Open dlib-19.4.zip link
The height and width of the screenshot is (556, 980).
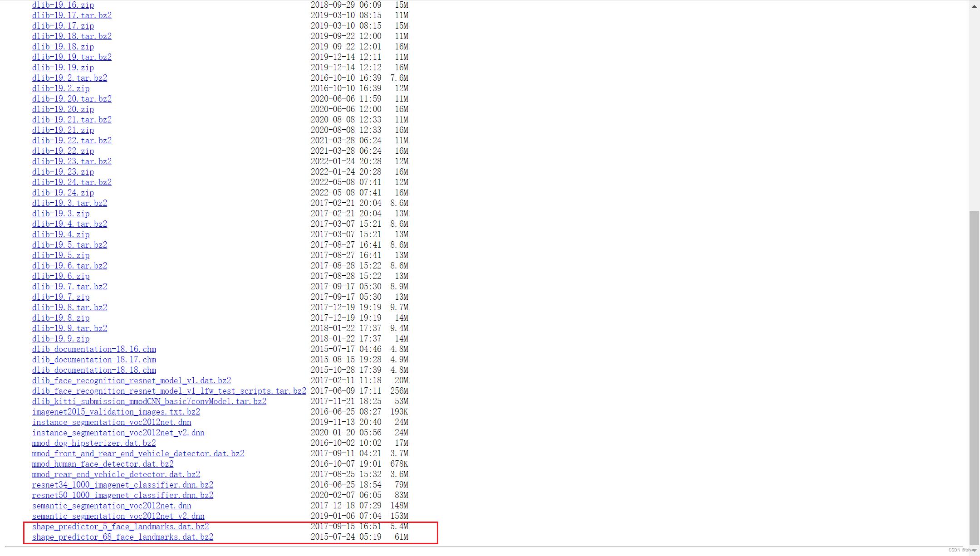tap(61, 234)
